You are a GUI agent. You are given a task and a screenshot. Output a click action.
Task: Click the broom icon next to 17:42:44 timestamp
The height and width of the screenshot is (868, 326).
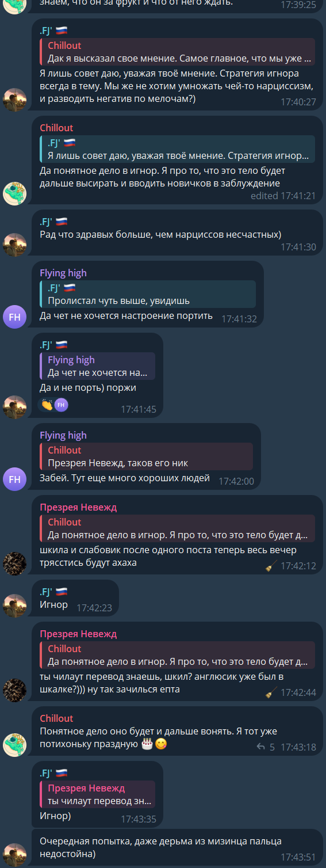[271, 693]
